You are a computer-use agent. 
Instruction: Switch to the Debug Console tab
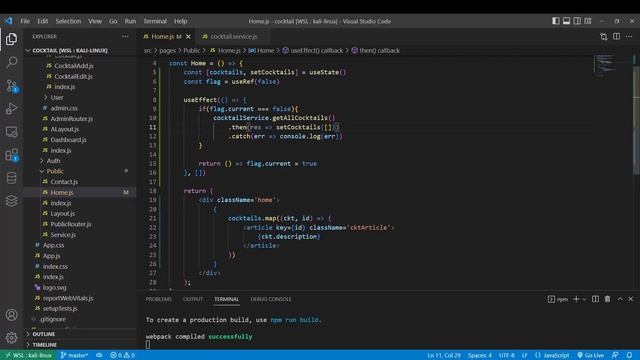(x=271, y=299)
